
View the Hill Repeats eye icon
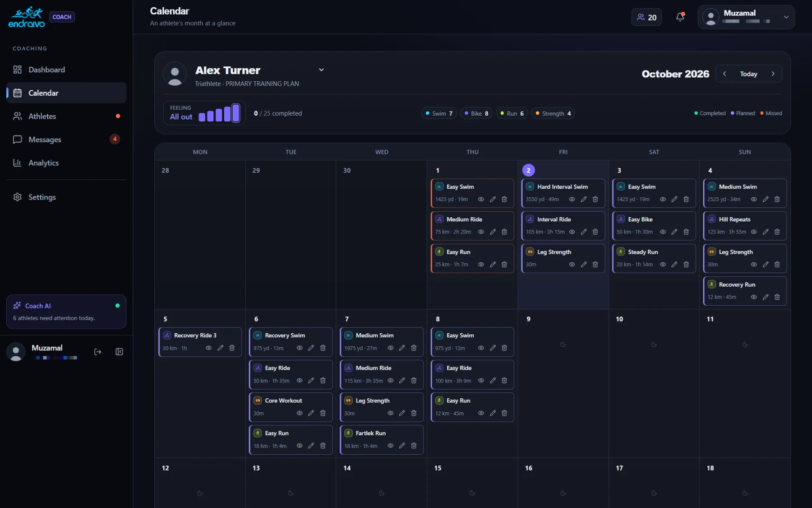point(754,232)
